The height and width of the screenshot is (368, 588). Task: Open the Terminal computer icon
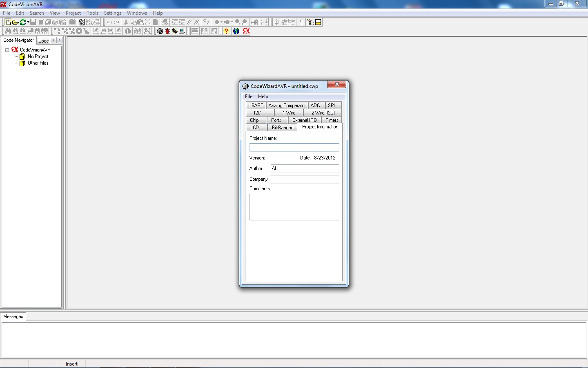(182, 31)
